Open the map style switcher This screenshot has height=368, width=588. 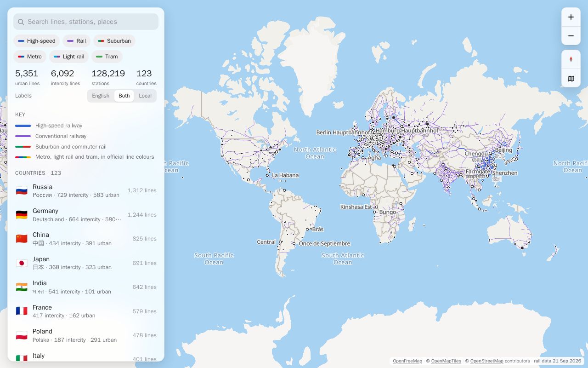pyautogui.click(x=571, y=79)
